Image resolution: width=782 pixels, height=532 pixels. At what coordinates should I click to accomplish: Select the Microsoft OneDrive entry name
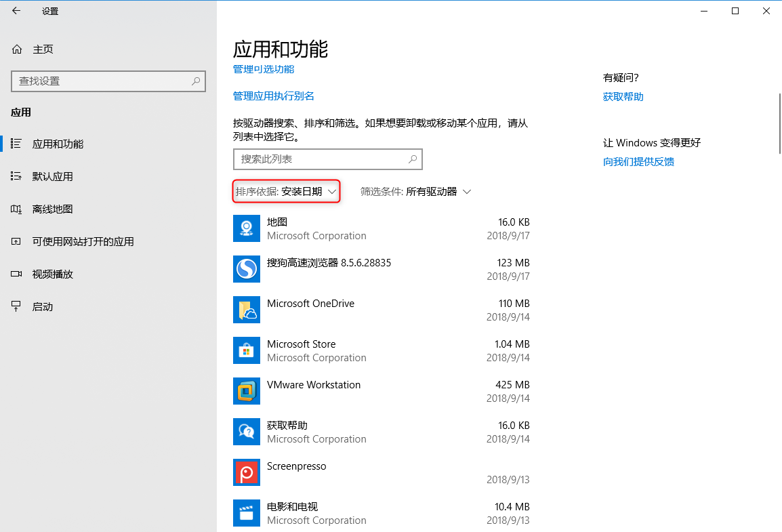311,303
